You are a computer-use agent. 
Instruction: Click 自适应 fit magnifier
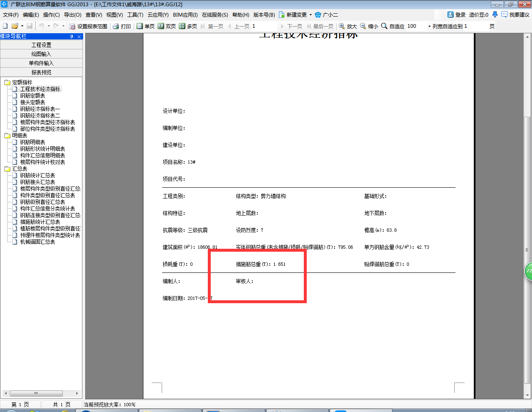(x=384, y=26)
